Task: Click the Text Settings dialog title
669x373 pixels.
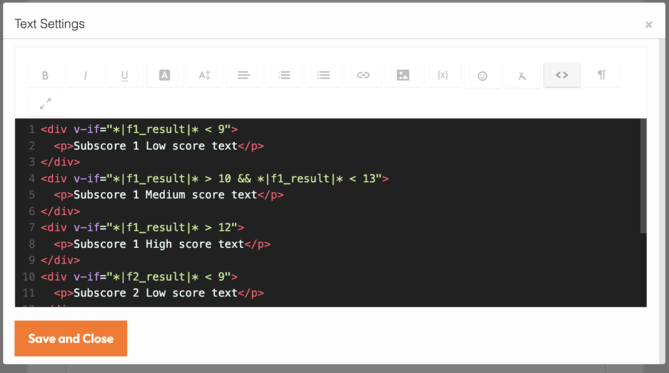Action: tap(50, 24)
